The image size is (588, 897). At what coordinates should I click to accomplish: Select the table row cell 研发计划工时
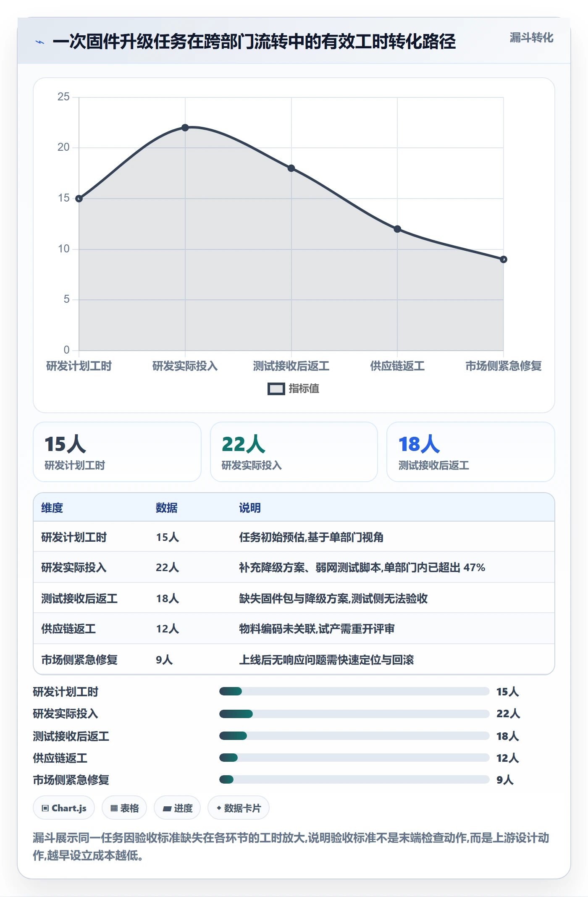pyautogui.click(x=74, y=537)
